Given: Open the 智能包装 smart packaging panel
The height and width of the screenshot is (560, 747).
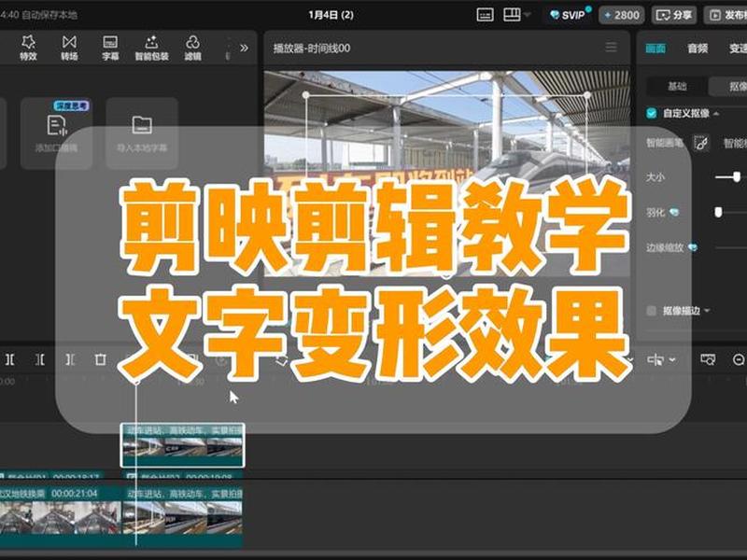Looking at the screenshot, I should (x=151, y=48).
